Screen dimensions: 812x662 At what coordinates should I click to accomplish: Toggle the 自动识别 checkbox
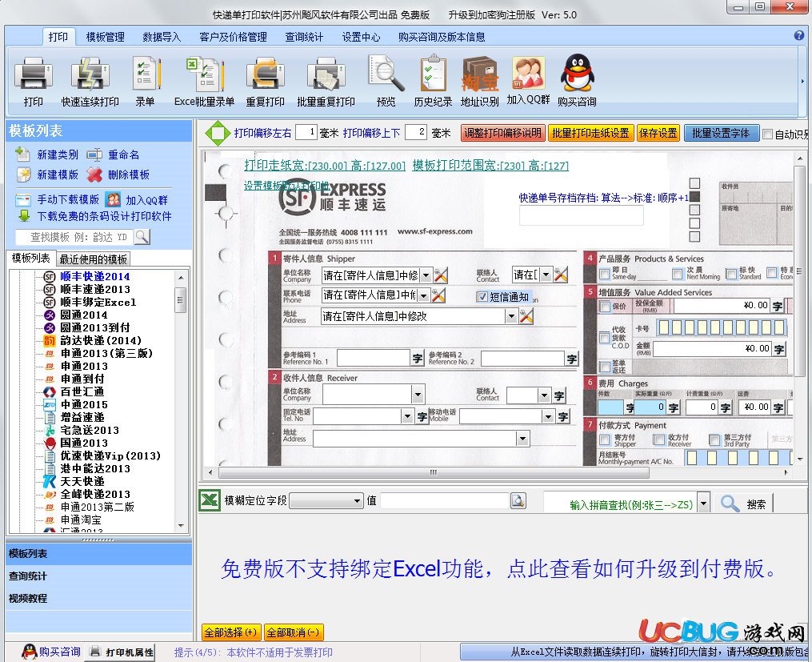[x=767, y=134]
